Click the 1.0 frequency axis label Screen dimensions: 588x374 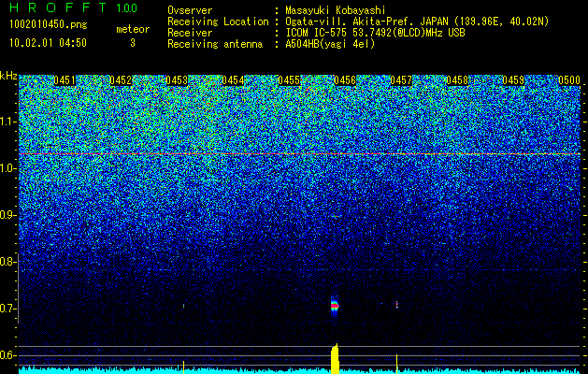[7, 169]
